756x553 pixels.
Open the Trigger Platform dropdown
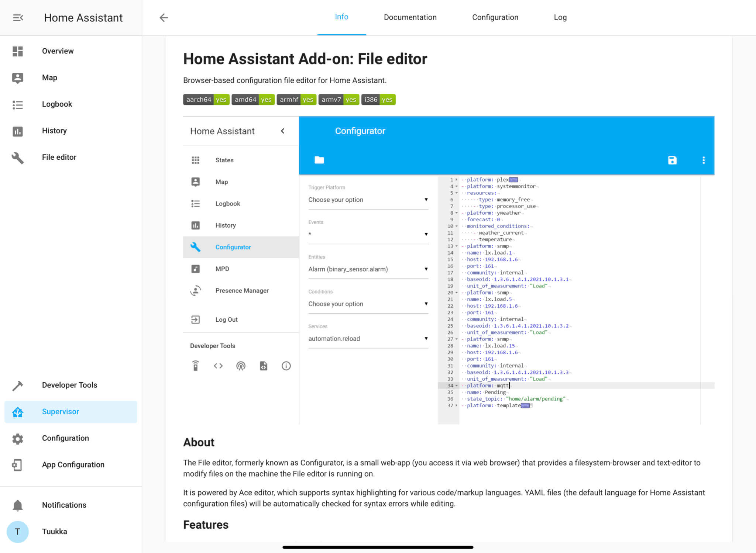point(368,200)
